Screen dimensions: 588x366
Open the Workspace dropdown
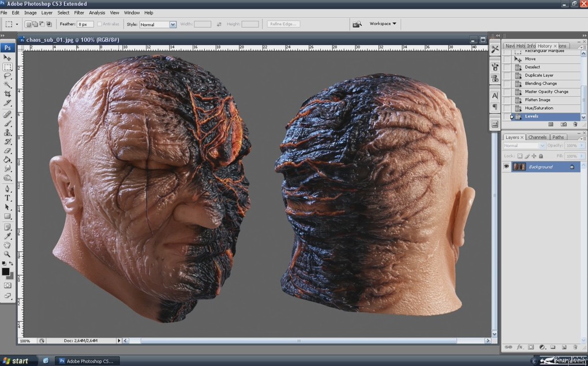point(383,24)
